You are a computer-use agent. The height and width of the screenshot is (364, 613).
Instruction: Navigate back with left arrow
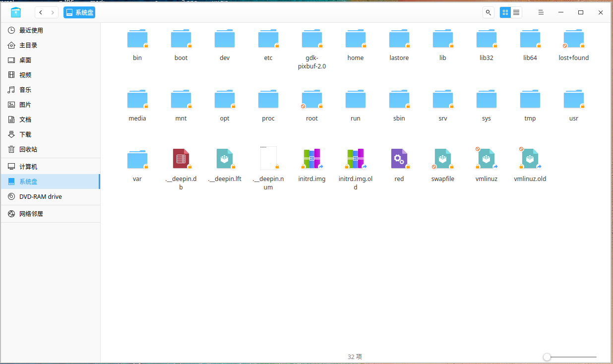[x=41, y=12]
